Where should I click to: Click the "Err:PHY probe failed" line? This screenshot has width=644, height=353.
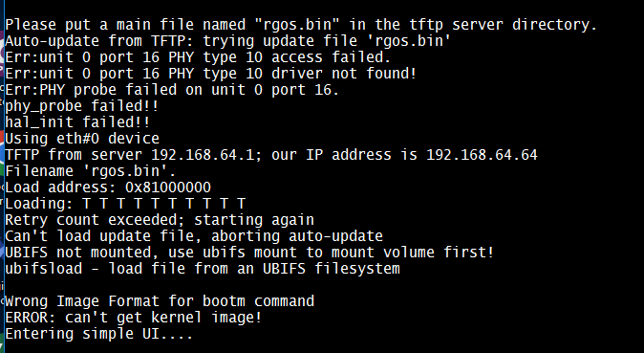click(x=172, y=90)
